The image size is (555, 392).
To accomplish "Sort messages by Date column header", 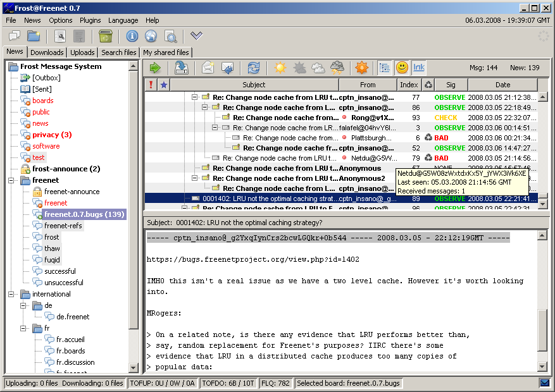I will 502,85.
